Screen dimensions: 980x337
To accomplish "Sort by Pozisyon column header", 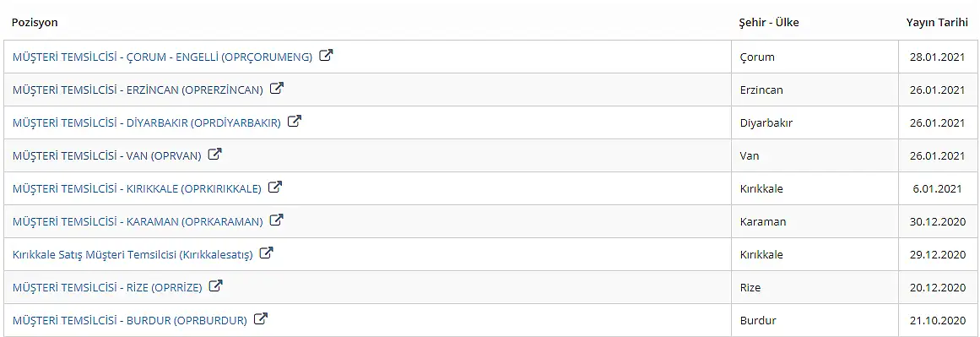I will click(x=35, y=23).
